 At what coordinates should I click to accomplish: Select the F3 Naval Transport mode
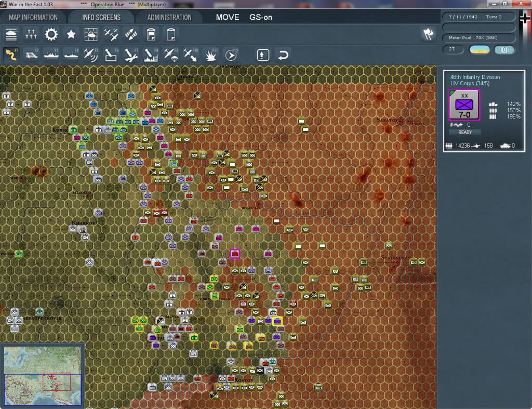(x=51, y=55)
